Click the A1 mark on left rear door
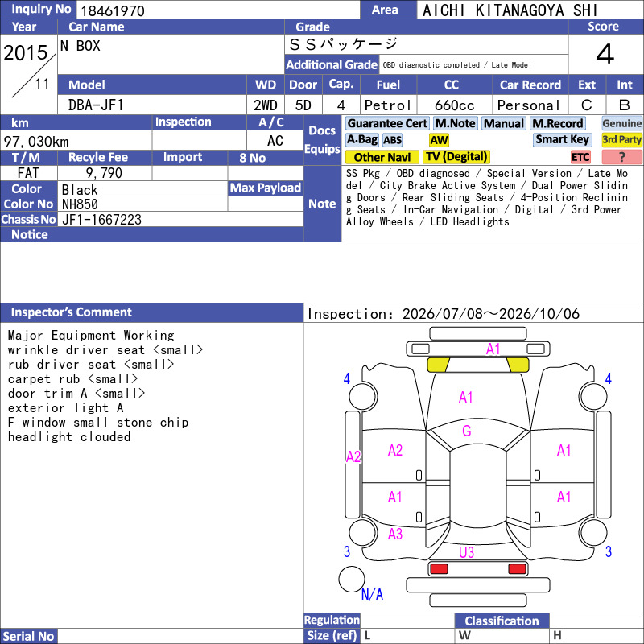Viewport: 644px width, 644px height. [395, 497]
